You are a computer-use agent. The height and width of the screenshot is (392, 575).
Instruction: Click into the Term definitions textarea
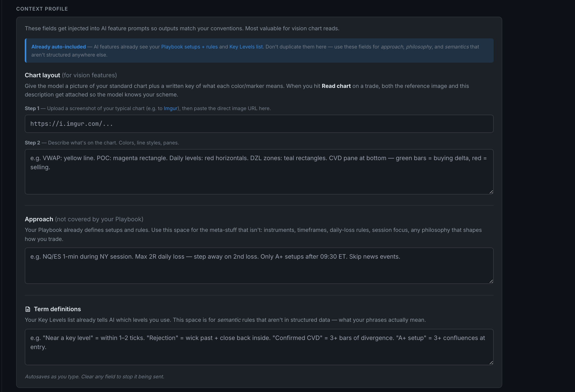[x=259, y=347]
